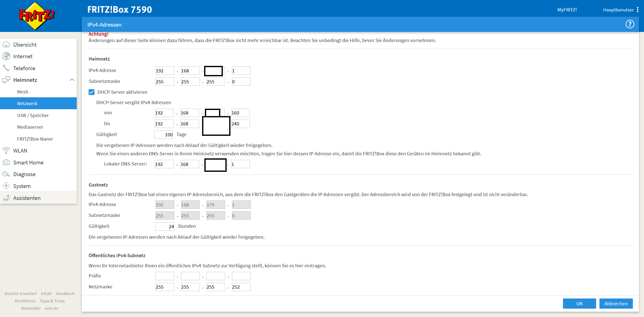This screenshot has width=644, height=317.
Task: Click the Internet globe icon
Action: (6, 56)
